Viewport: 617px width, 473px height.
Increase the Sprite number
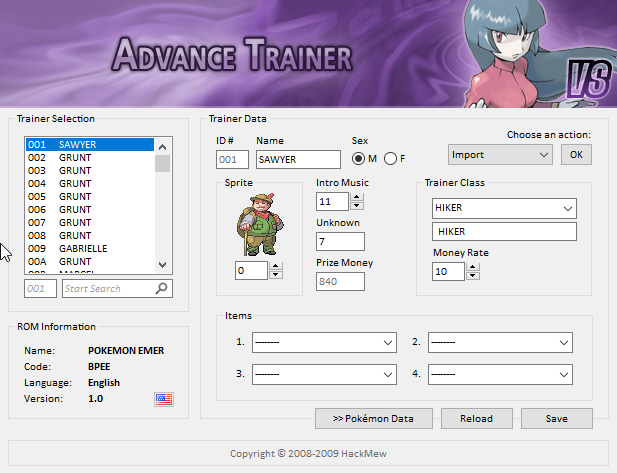(x=276, y=266)
